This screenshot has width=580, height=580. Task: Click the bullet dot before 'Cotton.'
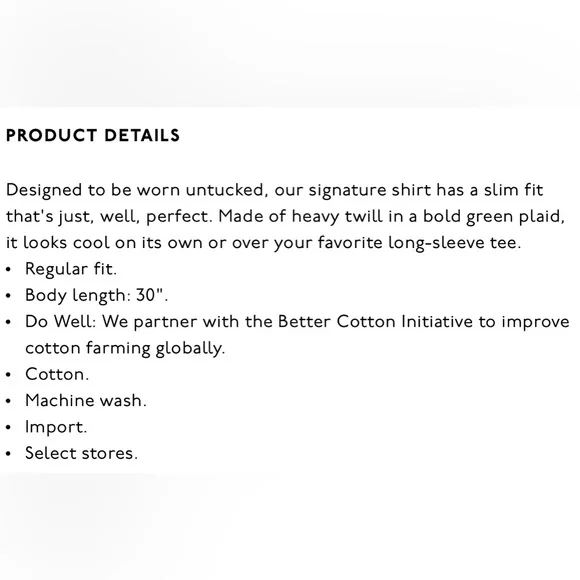coord(9,375)
